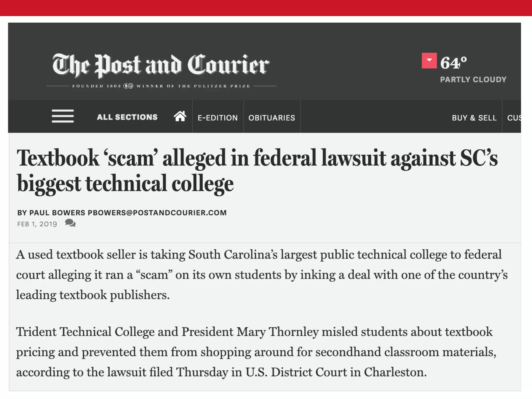Click the 64° temperature reading
This screenshot has height=399, width=532.
pos(453,63)
